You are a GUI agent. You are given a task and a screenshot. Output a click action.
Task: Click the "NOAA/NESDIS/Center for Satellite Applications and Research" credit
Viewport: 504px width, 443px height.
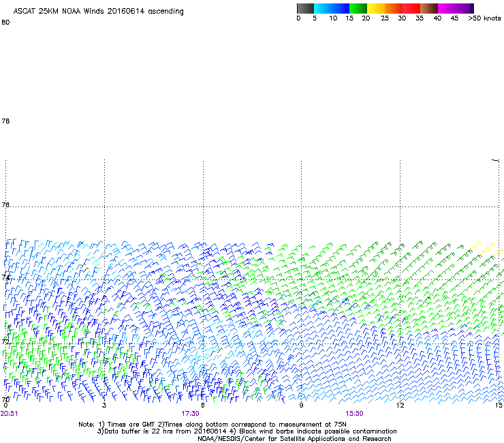tap(294, 438)
